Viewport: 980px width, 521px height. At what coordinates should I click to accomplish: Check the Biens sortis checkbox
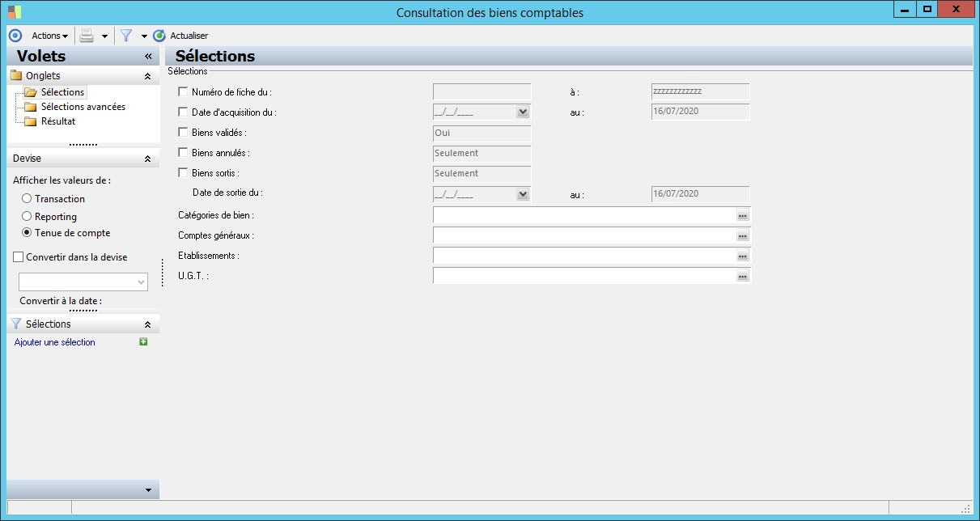(183, 173)
